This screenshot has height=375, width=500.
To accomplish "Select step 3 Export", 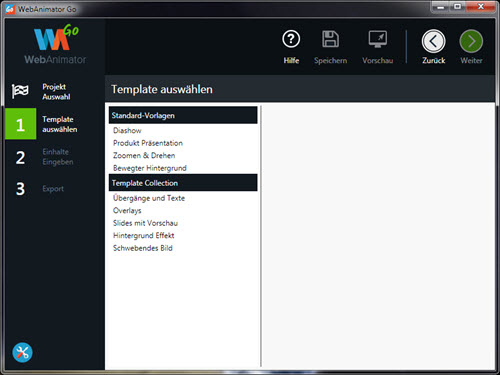I will click(x=54, y=189).
